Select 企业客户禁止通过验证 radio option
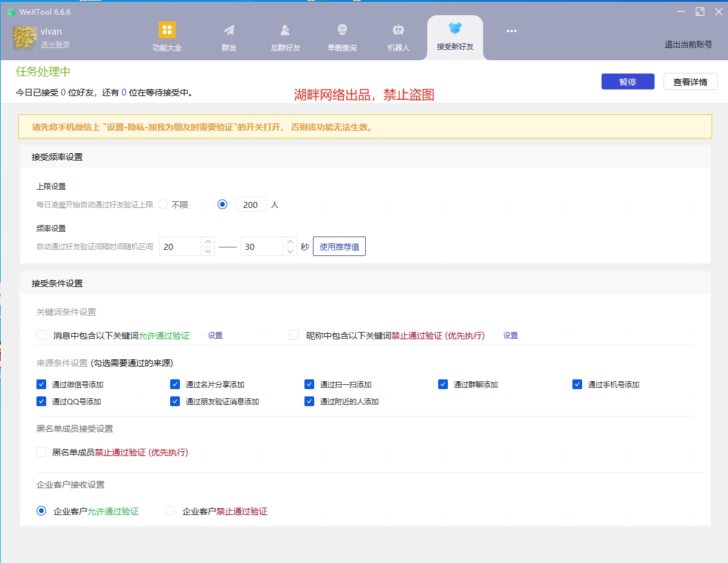Screen dimensions: 728x563 (170, 511)
